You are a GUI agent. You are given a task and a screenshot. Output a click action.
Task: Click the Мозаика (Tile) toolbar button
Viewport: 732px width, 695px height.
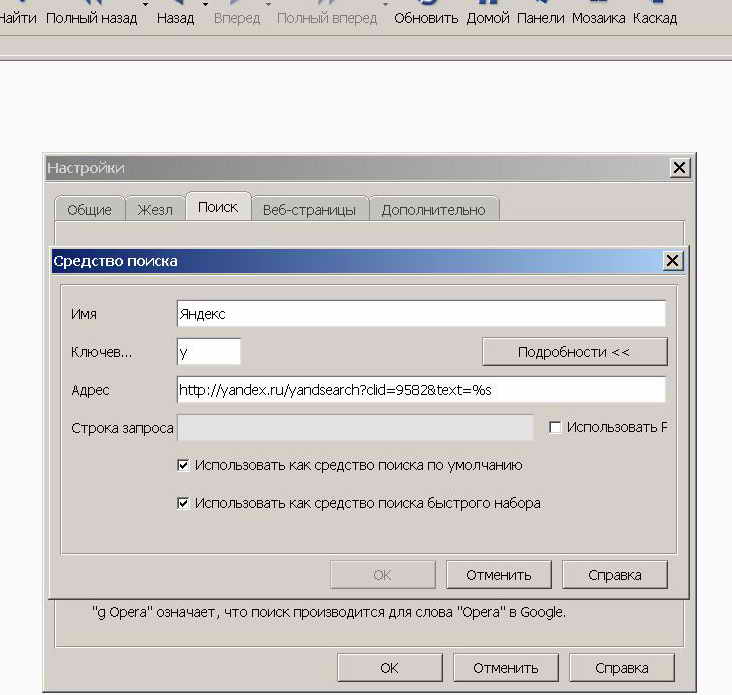[x=598, y=18]
